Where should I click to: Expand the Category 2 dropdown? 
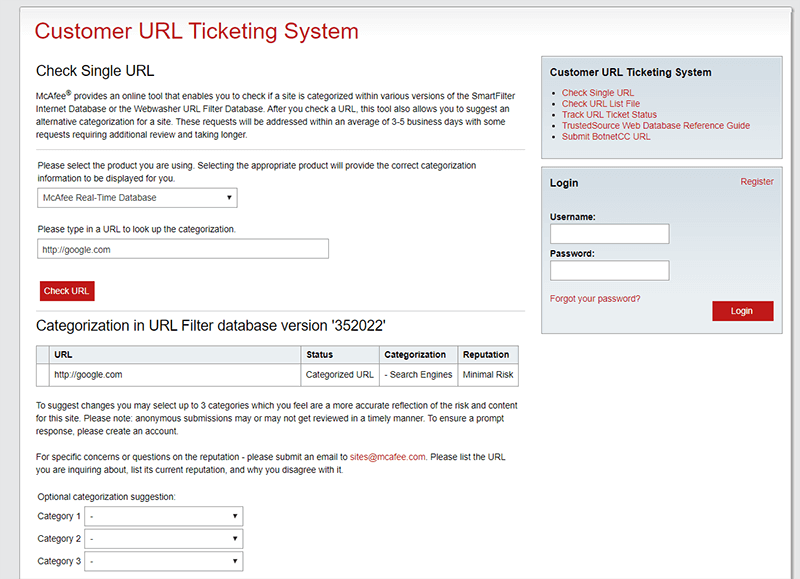click(163, 539)
